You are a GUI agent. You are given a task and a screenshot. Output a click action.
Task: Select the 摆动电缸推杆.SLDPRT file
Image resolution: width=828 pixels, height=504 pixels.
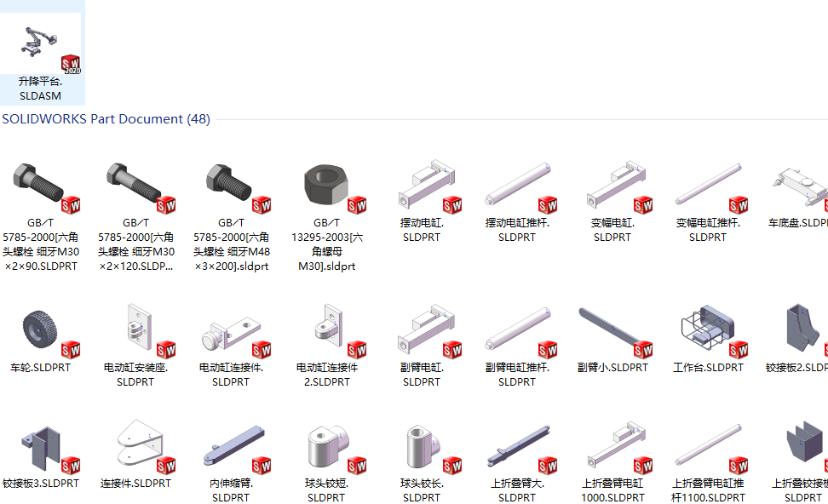click(x=518, y=201)
